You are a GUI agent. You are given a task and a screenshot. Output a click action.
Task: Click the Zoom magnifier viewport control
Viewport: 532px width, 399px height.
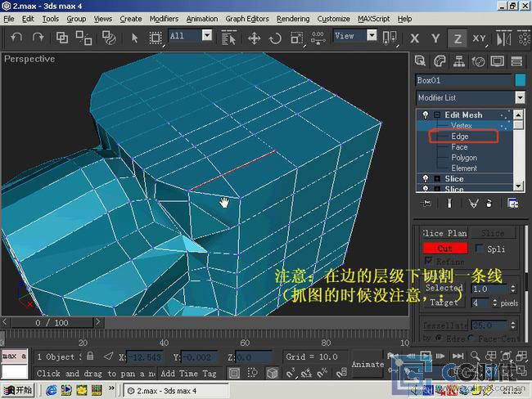pyautogui.click(x=476, y=356)
